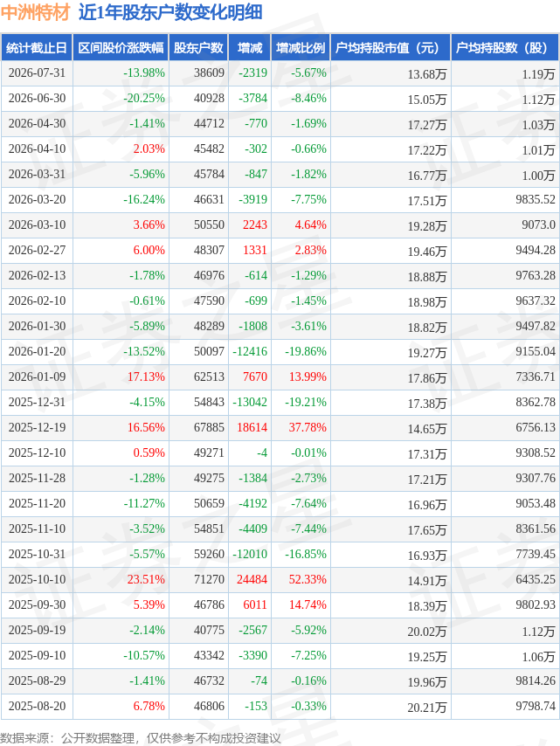The width and height of the screenshot is (560, 746).
Task: Click the 20.21万 average holding value
Action: coord(427,708)
